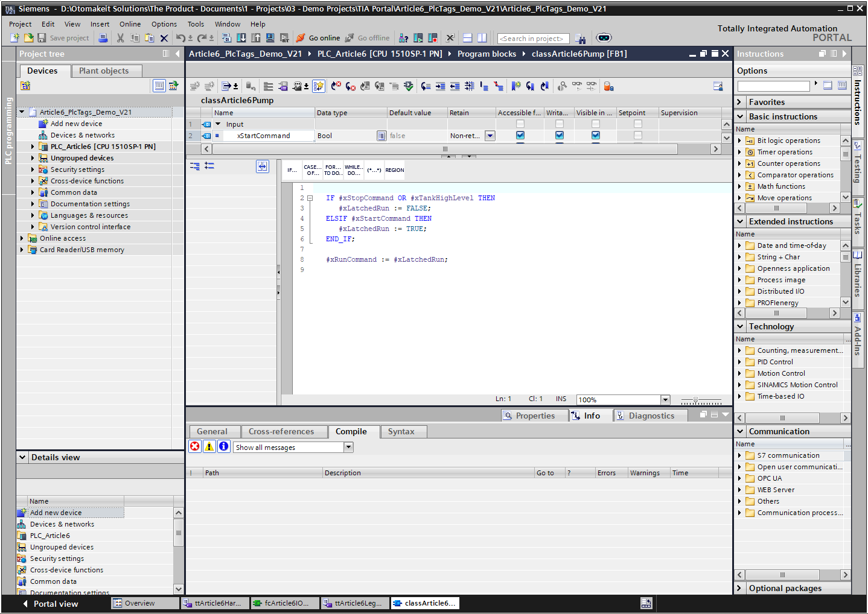
Task: Click the Go online button label
Action: click(325, 38)
